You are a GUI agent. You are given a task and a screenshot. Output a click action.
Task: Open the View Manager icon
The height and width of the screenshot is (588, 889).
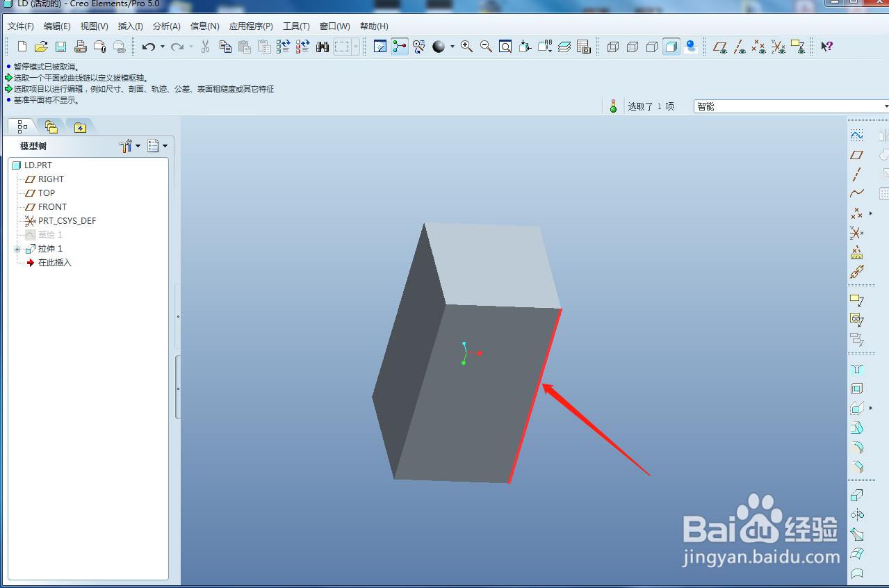coord(584,47)
